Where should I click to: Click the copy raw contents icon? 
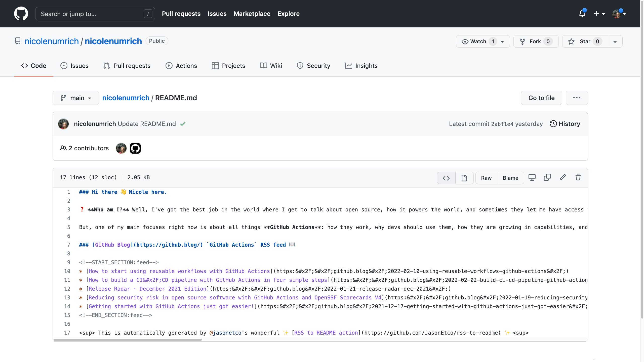pyautogui.click(x=547, y=177)
